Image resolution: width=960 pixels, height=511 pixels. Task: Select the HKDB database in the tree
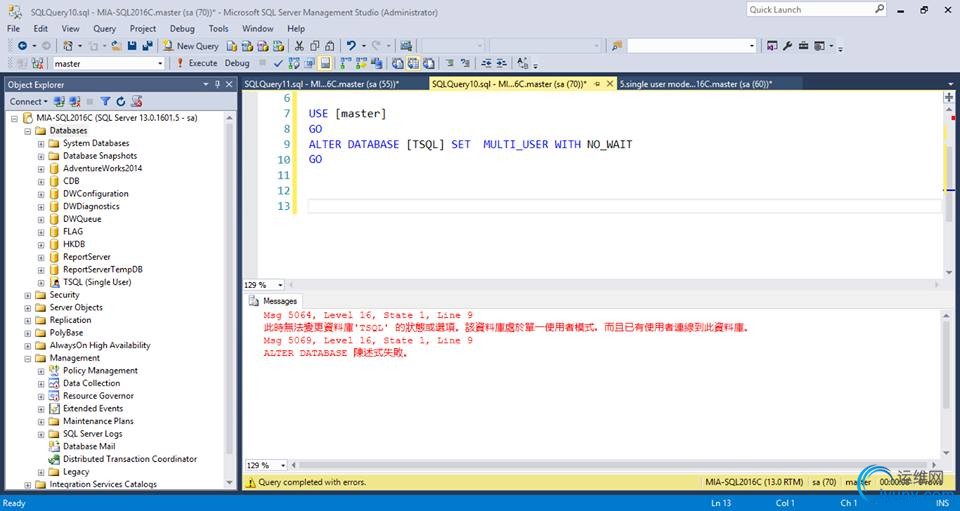coord(74,245)
